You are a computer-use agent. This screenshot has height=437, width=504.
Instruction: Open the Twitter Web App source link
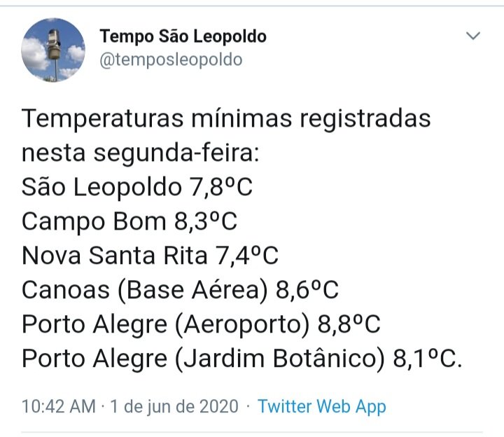[x=322, y=406]
